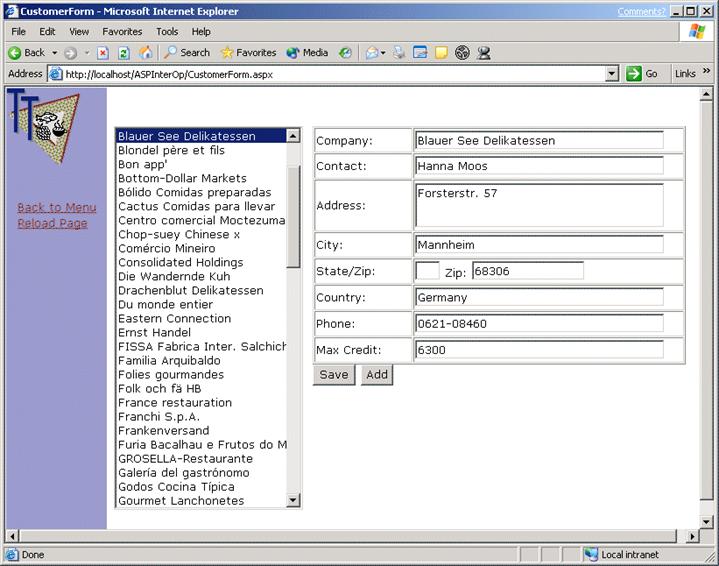Click the Reload Page link
This screenshot has width=719, height=566.
(x=52, y=224)
